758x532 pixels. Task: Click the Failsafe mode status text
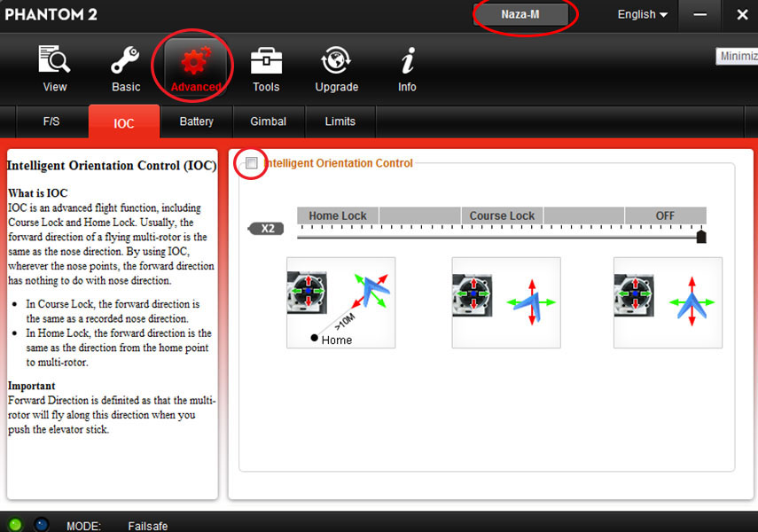coord(148,526)
